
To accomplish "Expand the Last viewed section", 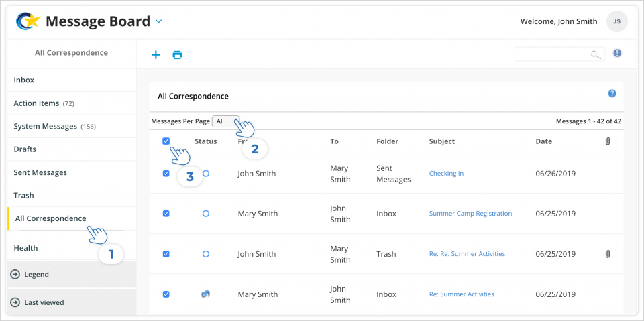I will 72,302.
